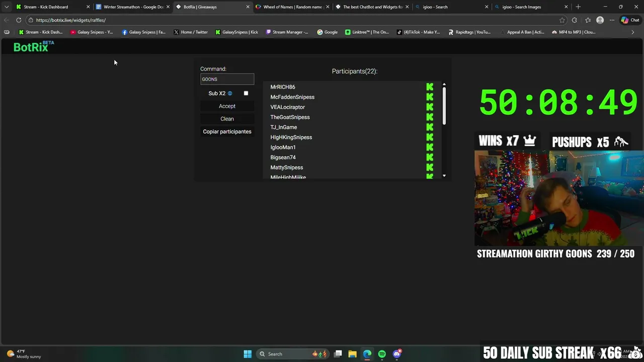Open the Rapidtags YouTube bookmark
The height and width of the screenshot is (362, 644).
[469, 32]
